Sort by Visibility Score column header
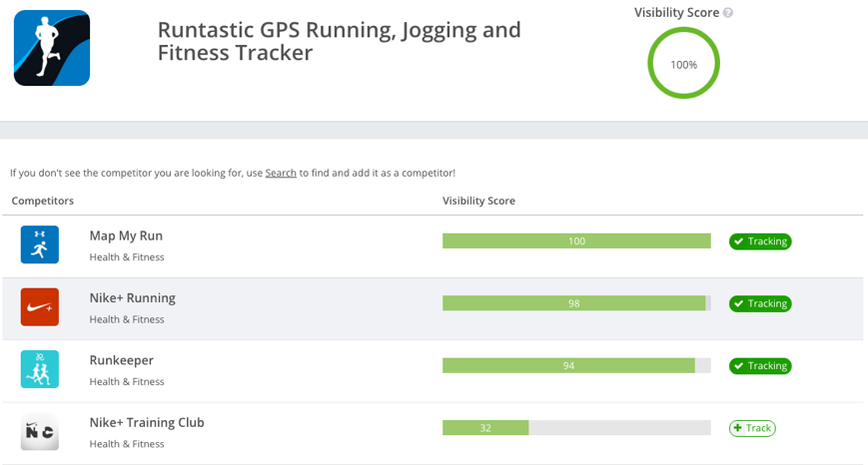This screenshot has width=868, height=465. tap(478, 201)
